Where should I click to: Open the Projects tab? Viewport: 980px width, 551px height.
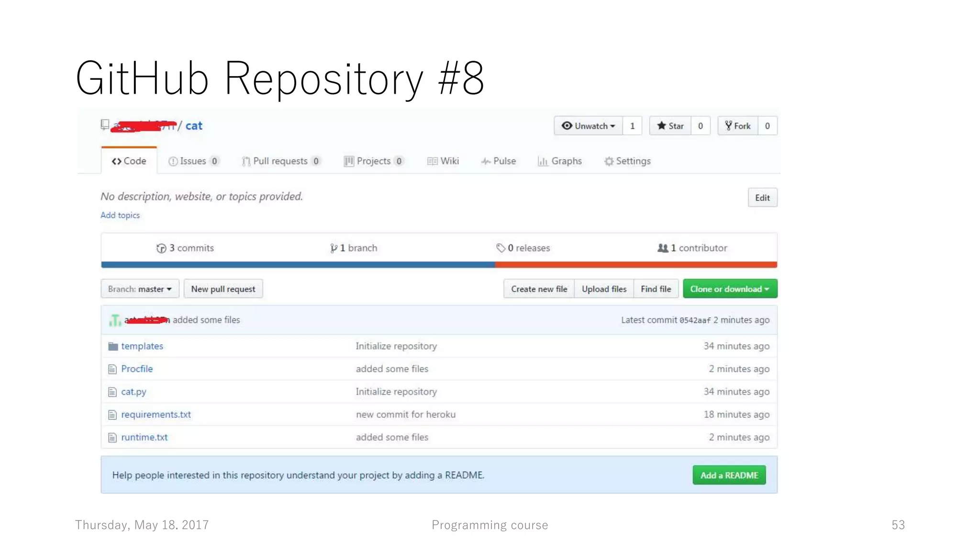374,161
